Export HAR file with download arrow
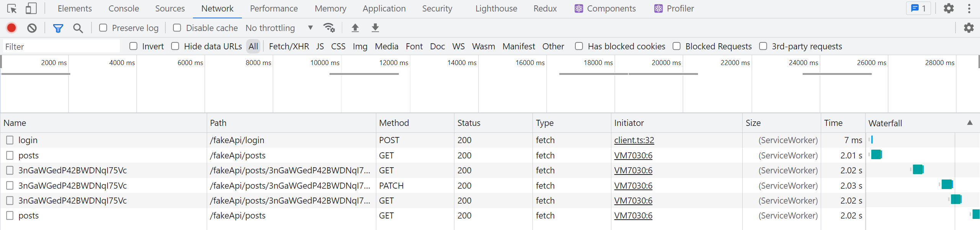Screen dimensions: 980x230 tap(375, 28)
